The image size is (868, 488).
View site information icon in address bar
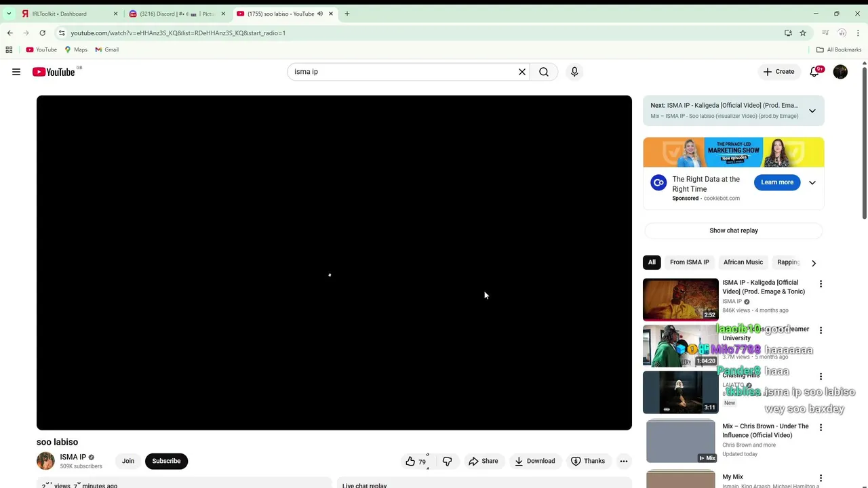[62, 33]
